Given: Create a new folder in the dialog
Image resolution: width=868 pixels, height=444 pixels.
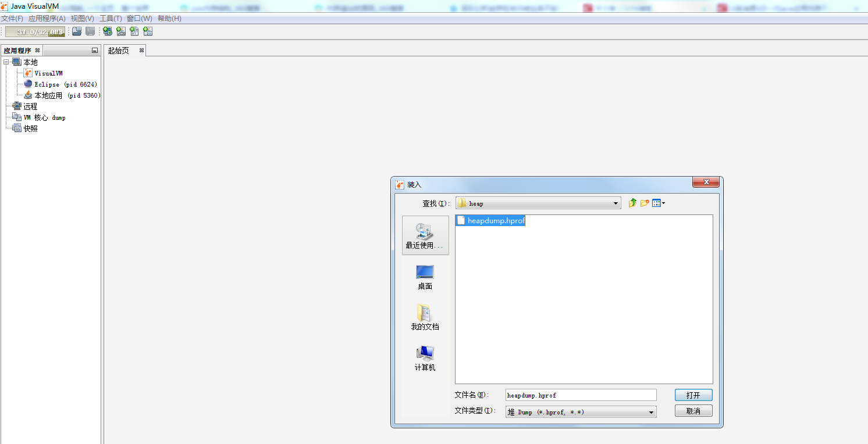Looking at the screenshot, I should tap(645, 203).
